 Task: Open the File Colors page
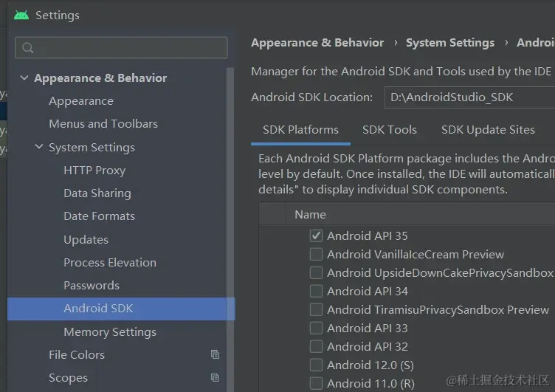(x=77, y=355)
